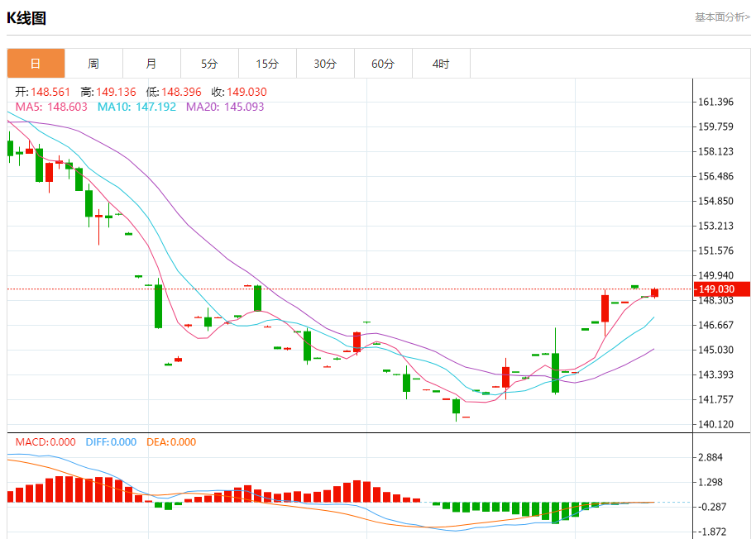Click the 146.667 price axis label

[x=715, y=325]
